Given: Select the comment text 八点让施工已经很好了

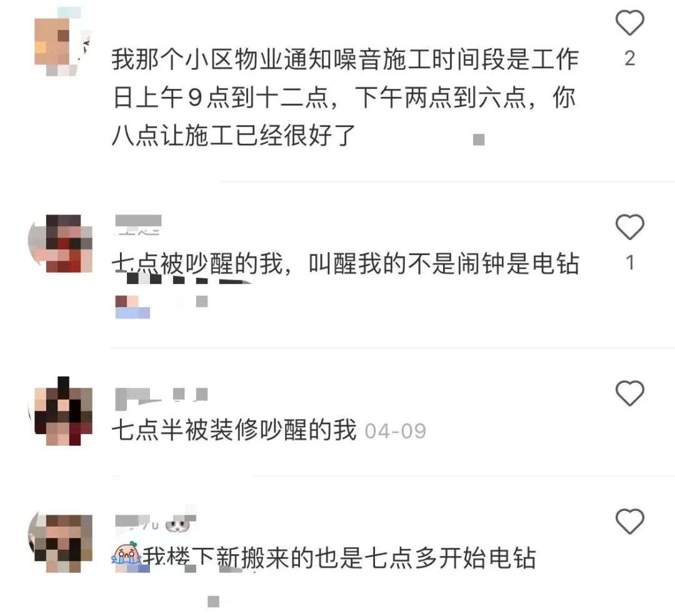Looking at the screenshot, I should click(233, 136).
